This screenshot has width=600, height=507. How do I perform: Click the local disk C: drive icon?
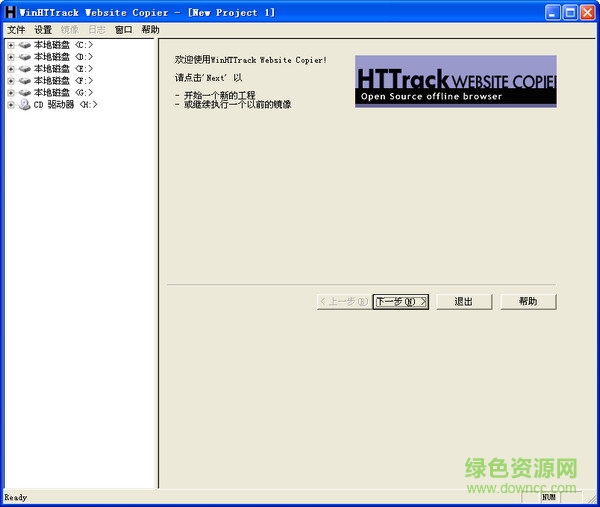tap(25, 45)
